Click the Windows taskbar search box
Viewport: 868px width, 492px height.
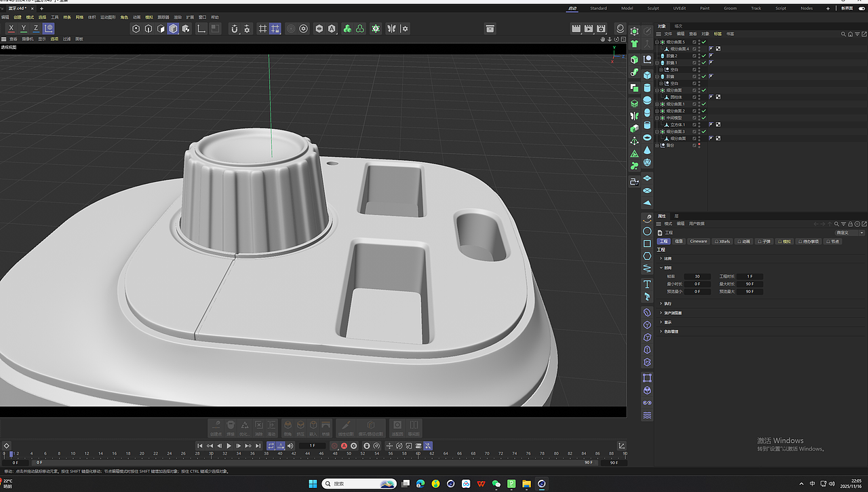(359, 484)
